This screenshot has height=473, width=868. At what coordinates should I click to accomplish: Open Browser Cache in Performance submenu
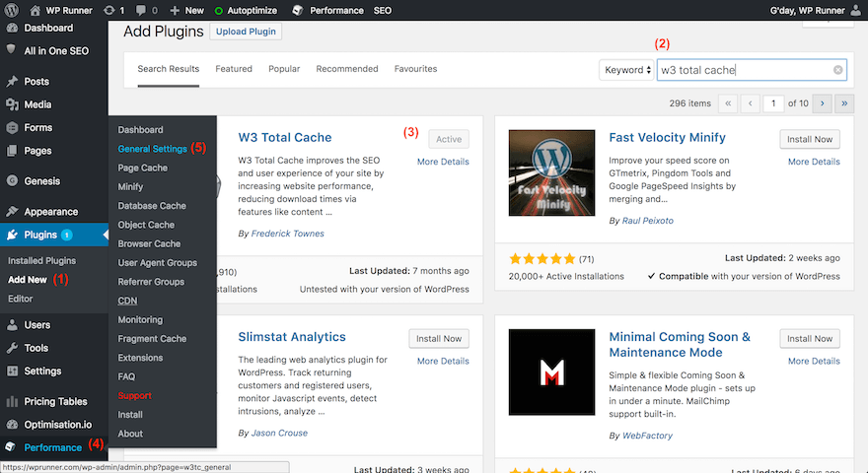click(x=149, y=244)
